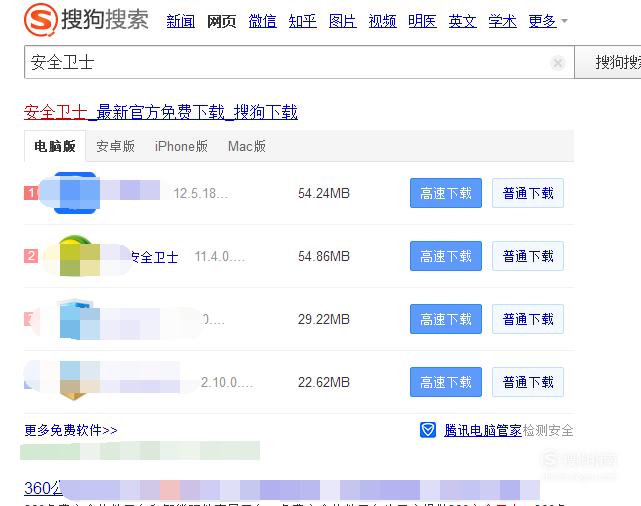Click the 检测安全 text
This screenshot has height=506, width=641.
coord(548,430)
